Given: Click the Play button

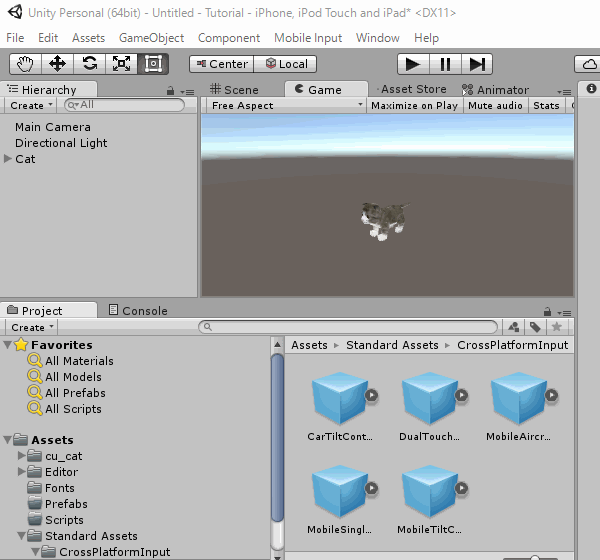Looking at the screenshot, I should coord(413,64).
